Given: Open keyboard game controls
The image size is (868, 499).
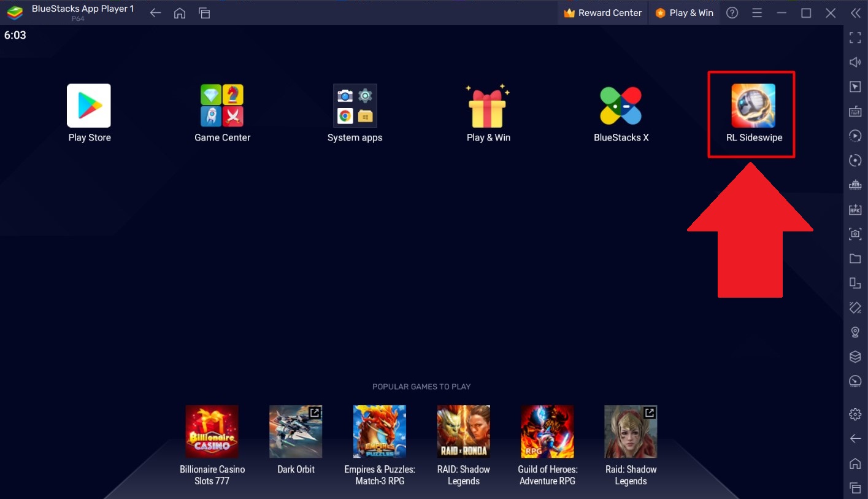Looking at the screenshot, I should [x=855, y=112].
